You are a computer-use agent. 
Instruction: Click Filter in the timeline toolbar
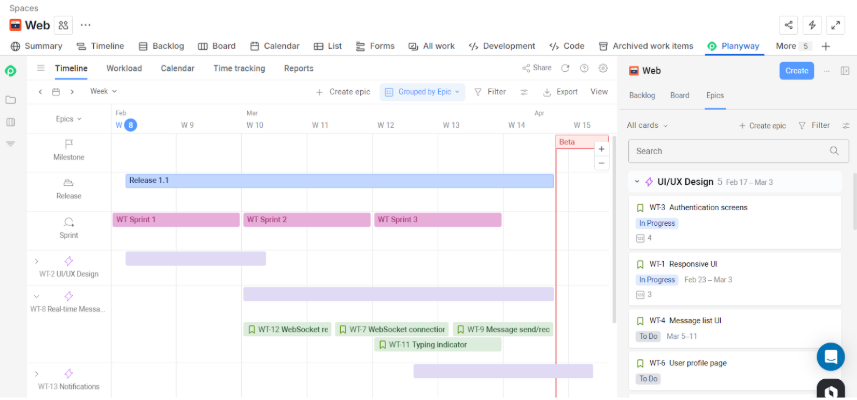490,92
